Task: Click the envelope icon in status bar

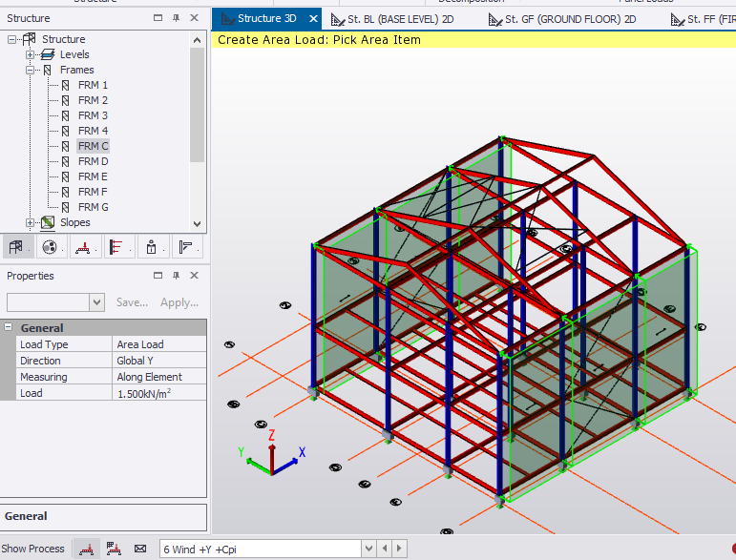Action: 140,549
